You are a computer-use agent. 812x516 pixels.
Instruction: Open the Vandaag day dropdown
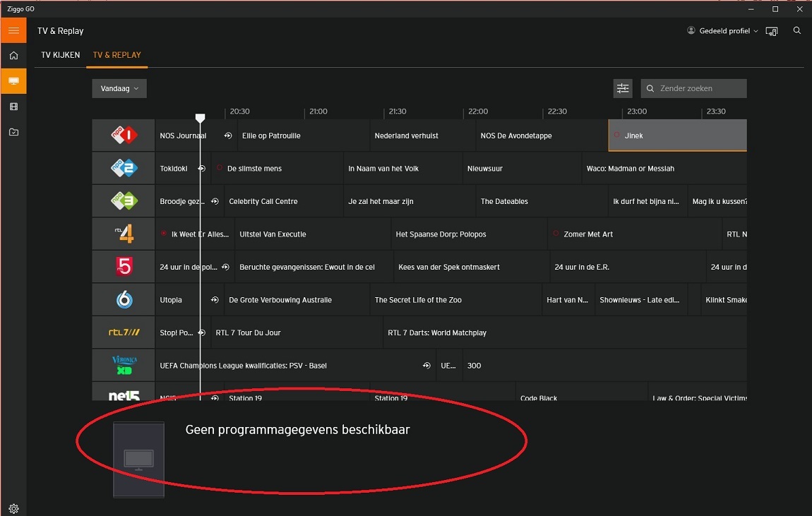pyautogui.click(x=119, y=88)
